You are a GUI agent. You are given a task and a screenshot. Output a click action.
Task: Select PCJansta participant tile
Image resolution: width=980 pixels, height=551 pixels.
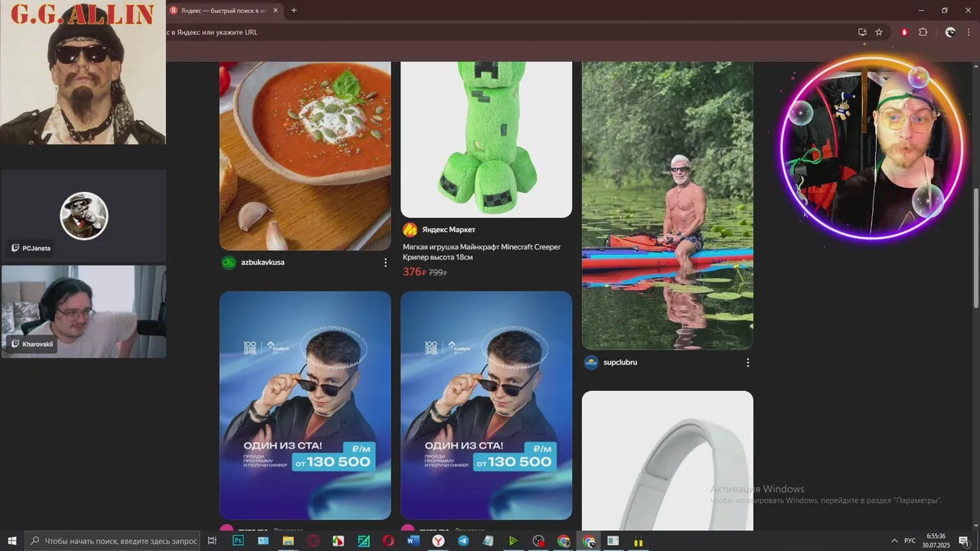coord(83,216)
